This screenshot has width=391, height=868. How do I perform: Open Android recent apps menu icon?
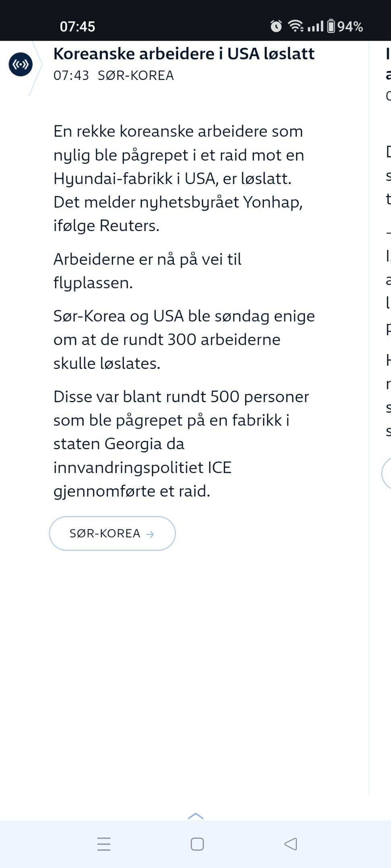point(104,844)
